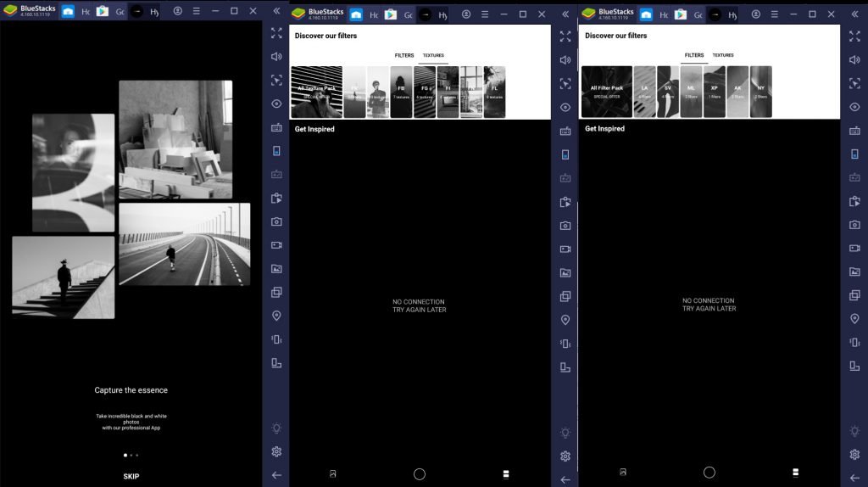
Task: Skip the intro in the Capture the essence window
Action: pos(131,477)
